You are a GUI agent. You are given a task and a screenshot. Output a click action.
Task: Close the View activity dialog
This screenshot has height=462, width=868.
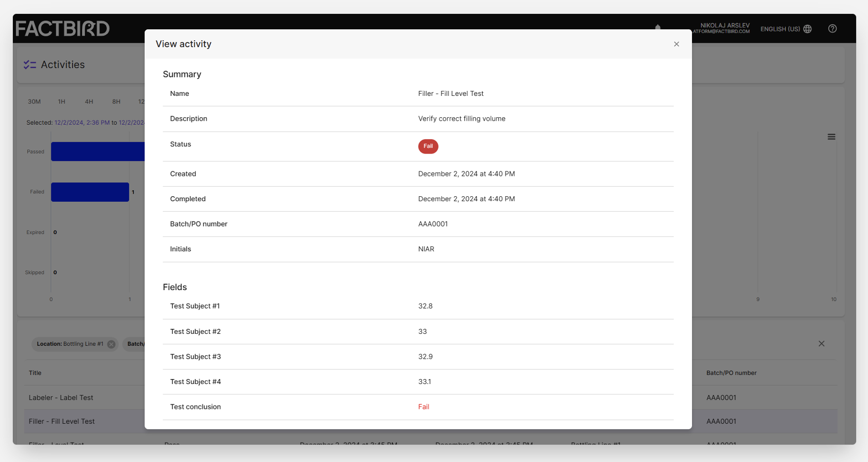pyautogui.click(x=676, y=44)
